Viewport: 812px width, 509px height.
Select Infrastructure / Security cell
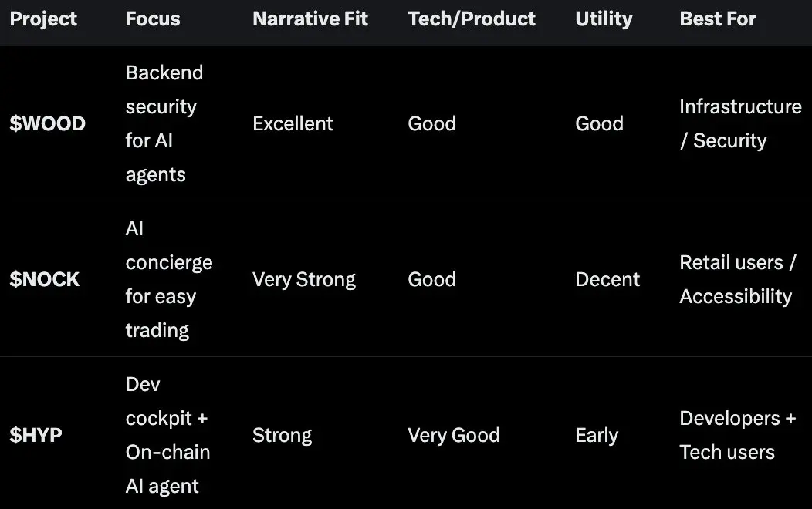(x=740, y=123)
